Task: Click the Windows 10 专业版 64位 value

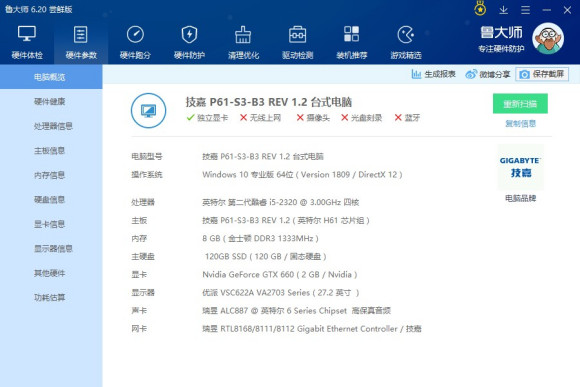Action: (x=302, y=175)
